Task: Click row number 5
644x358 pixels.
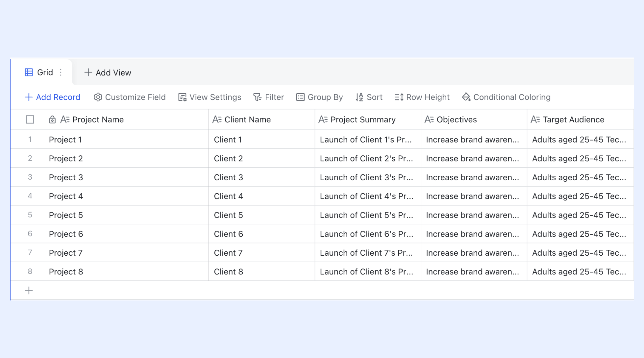Action: tap(30, 215)
